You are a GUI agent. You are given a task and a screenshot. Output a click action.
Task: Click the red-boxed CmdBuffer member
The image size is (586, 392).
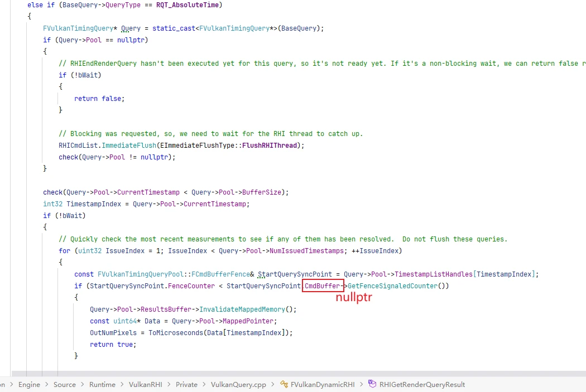(x=322, y=286)
